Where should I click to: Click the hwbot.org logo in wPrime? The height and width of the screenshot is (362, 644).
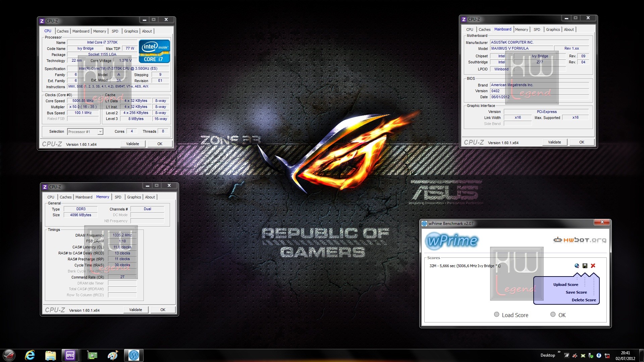tap(580, 240)
